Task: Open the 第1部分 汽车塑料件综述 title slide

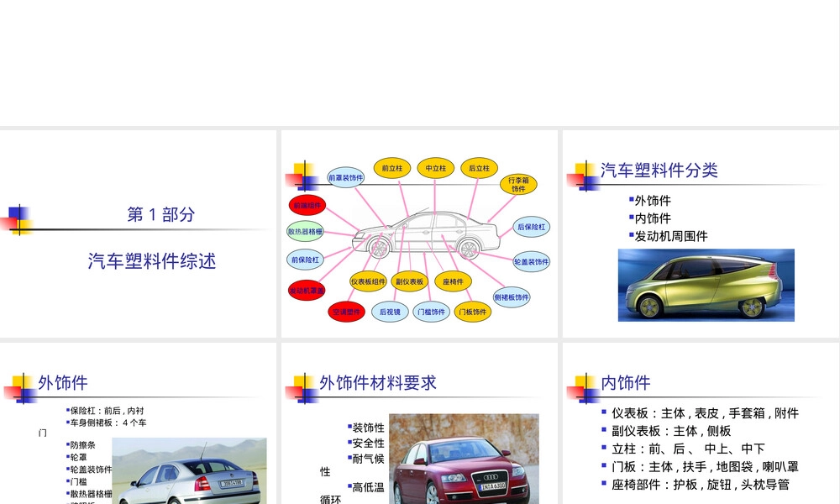Action: [x=139, y=234]
